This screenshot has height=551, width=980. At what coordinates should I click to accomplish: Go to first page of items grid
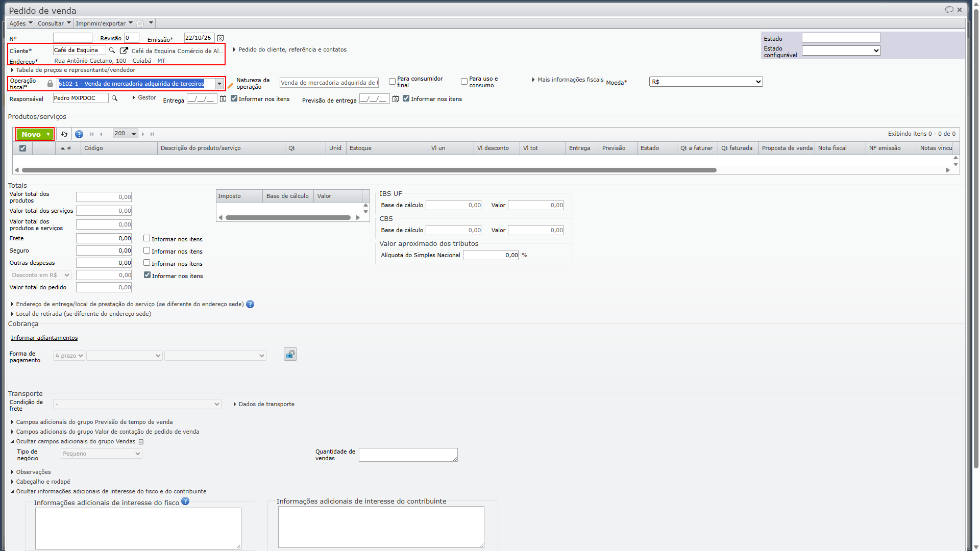(92, 134)
